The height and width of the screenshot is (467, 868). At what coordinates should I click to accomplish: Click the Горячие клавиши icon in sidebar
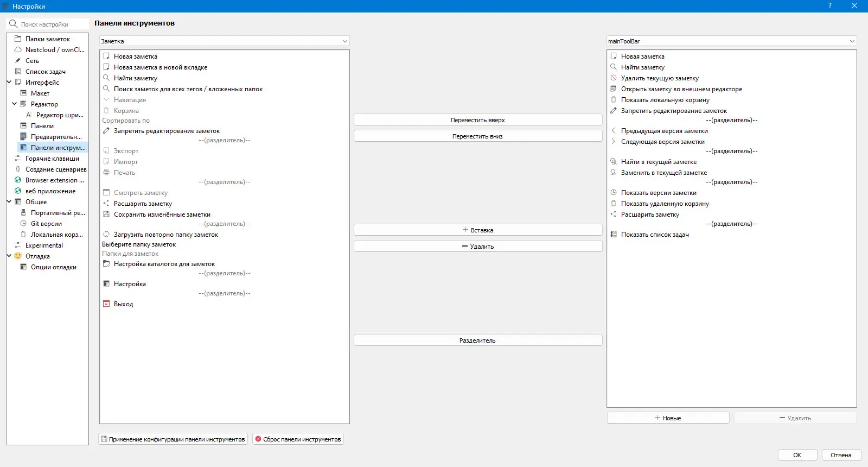click(18, 159)
